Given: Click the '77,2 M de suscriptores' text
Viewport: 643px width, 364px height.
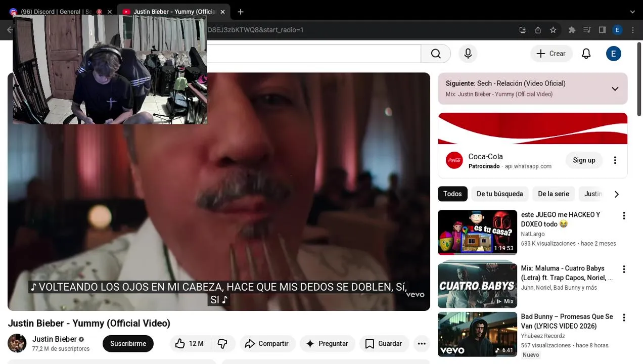Looking at the screenshot, I should pyautogui.click(x=61, y=349).
